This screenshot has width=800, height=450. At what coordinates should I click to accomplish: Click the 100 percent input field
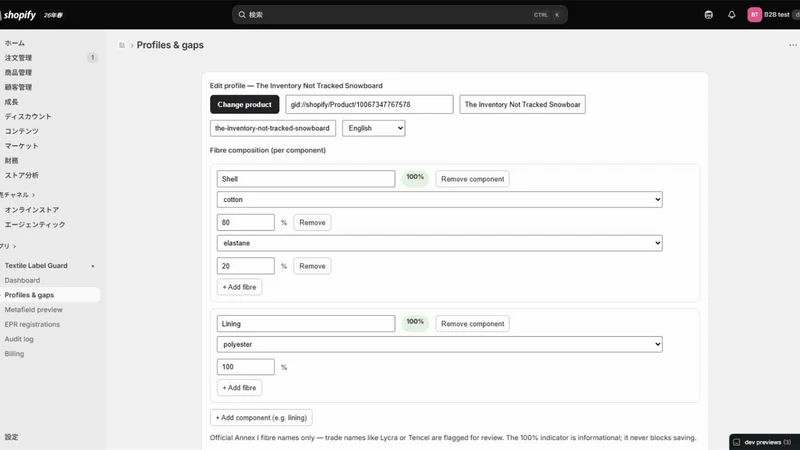tap(246, 367)
